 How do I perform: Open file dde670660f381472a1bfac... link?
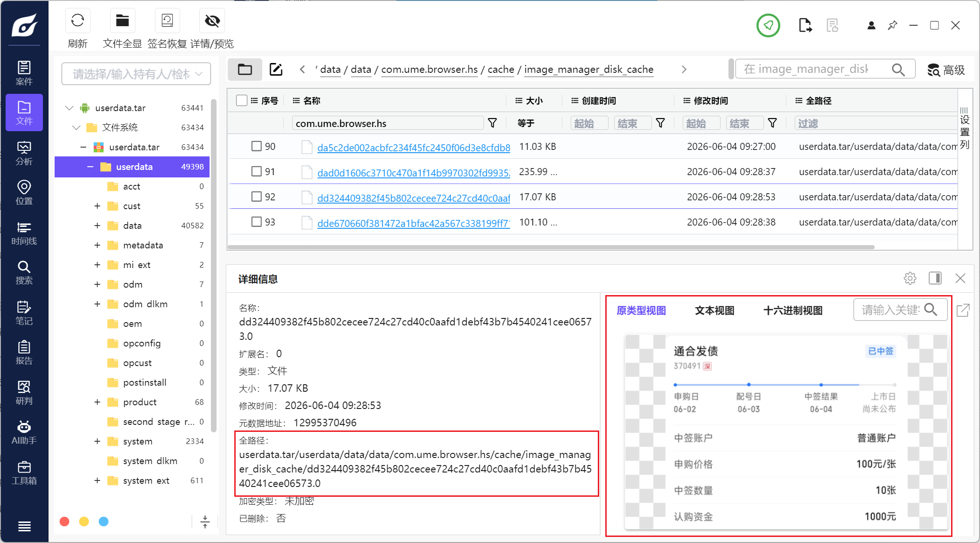pos(413,223)
